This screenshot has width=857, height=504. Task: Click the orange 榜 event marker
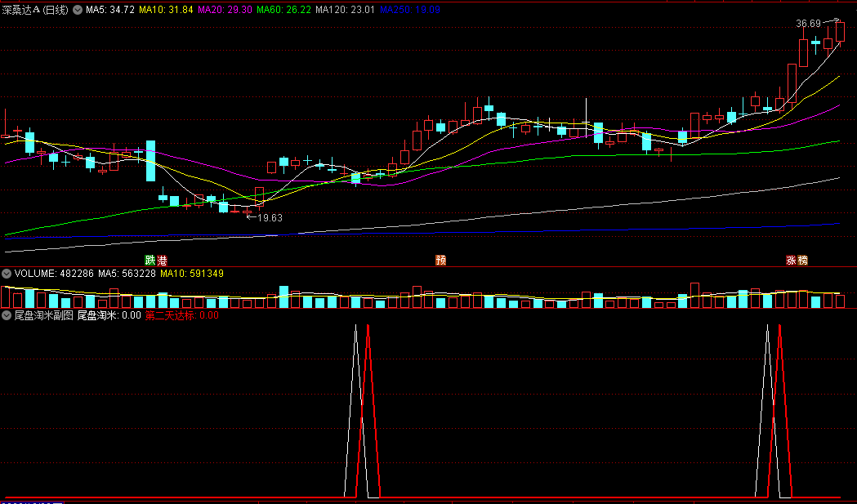coord(802,261)
